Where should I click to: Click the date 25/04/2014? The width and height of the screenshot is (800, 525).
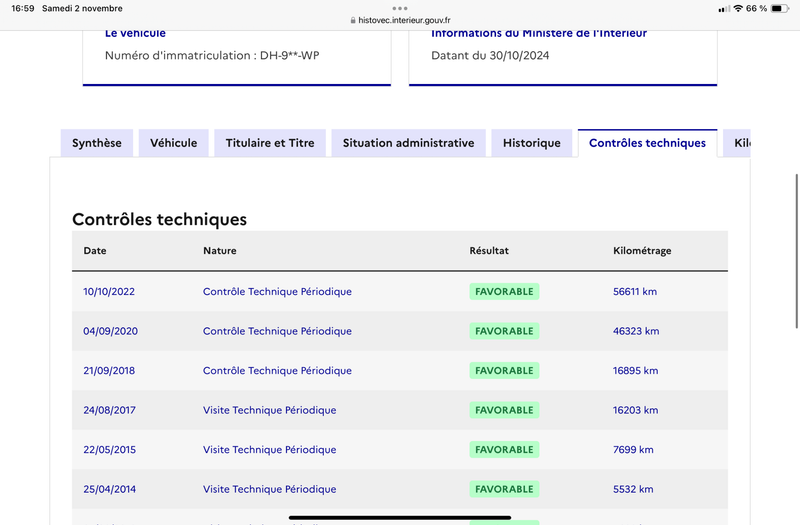pyautogui.click(x=110, y=489)
